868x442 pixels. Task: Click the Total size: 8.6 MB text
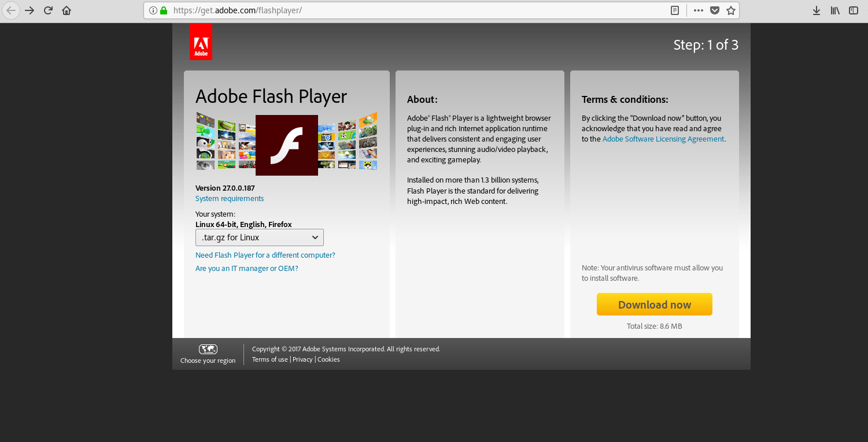tap(655, 326)
